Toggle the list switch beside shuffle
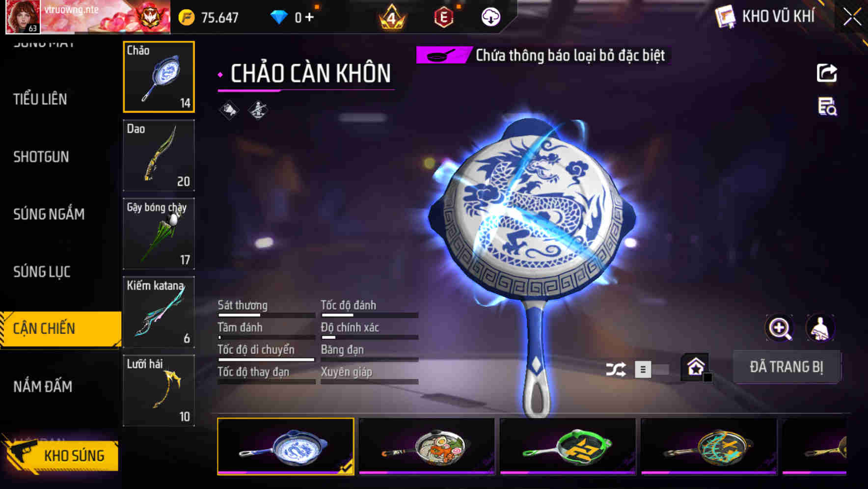This screenshot has width=868, height=489. [651, 369]
